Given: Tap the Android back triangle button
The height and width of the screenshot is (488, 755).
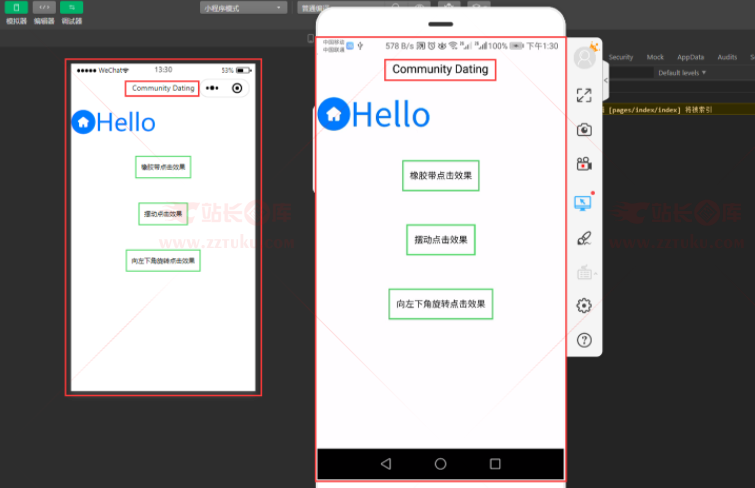Looking at the screenshot, I should tap(386, 464).
